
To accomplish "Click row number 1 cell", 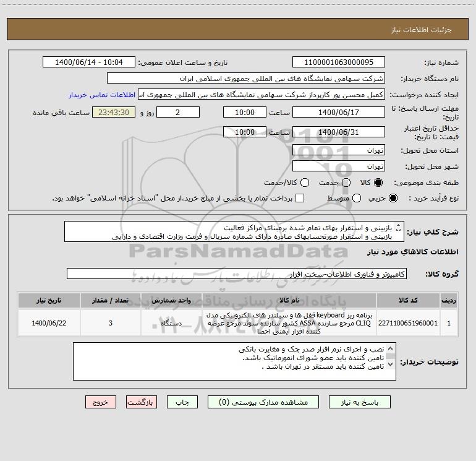I will 449,323.
